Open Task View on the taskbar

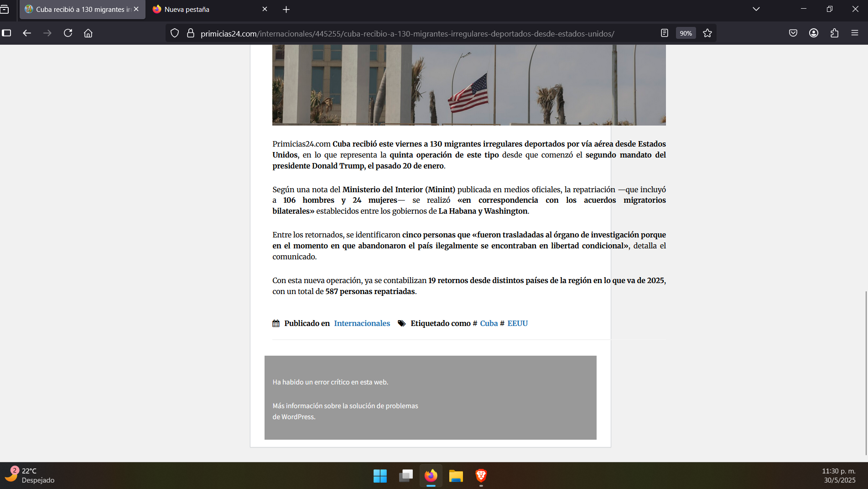pyautogui.click(x=405, y=476)
